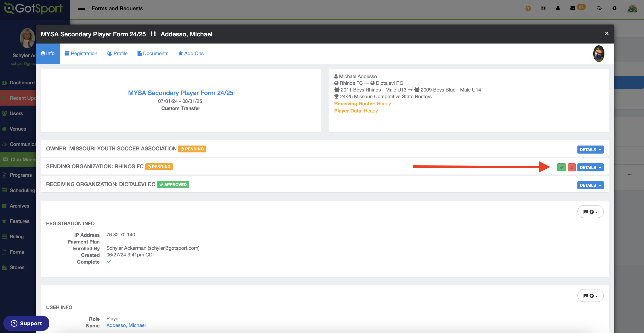Open MYSA Secondary Player Form 24/25 link
Viewport: 644px width, 333px height.
181,93
